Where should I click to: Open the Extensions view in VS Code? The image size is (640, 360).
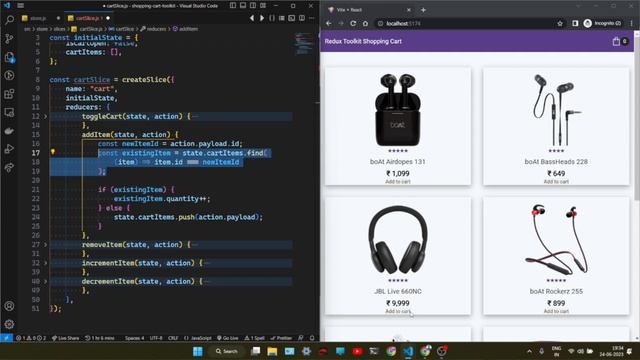click(9, 94)
